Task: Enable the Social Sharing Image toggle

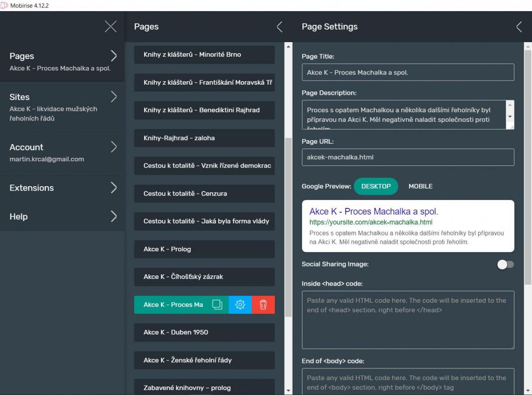Action: 505,265
